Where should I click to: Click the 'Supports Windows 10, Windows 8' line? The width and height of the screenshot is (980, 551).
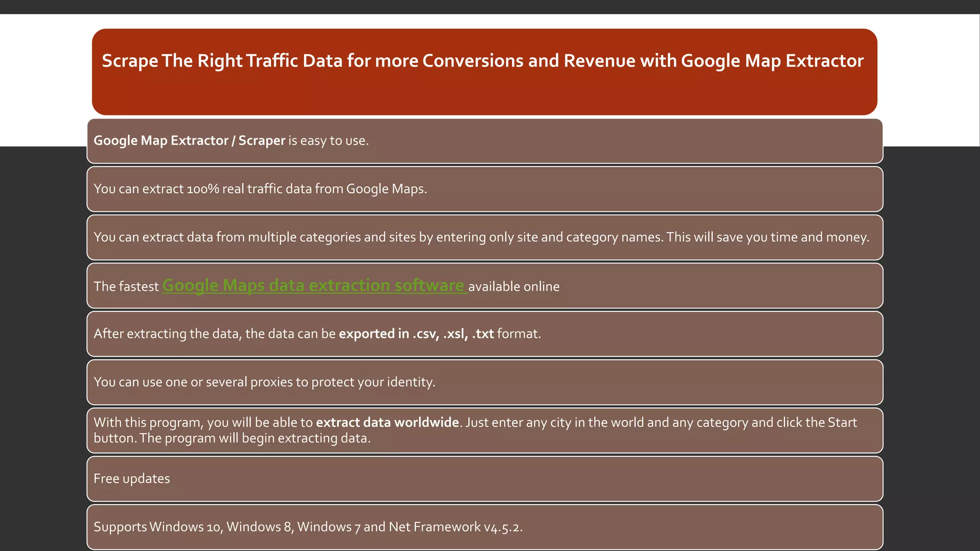pos(308,527)
